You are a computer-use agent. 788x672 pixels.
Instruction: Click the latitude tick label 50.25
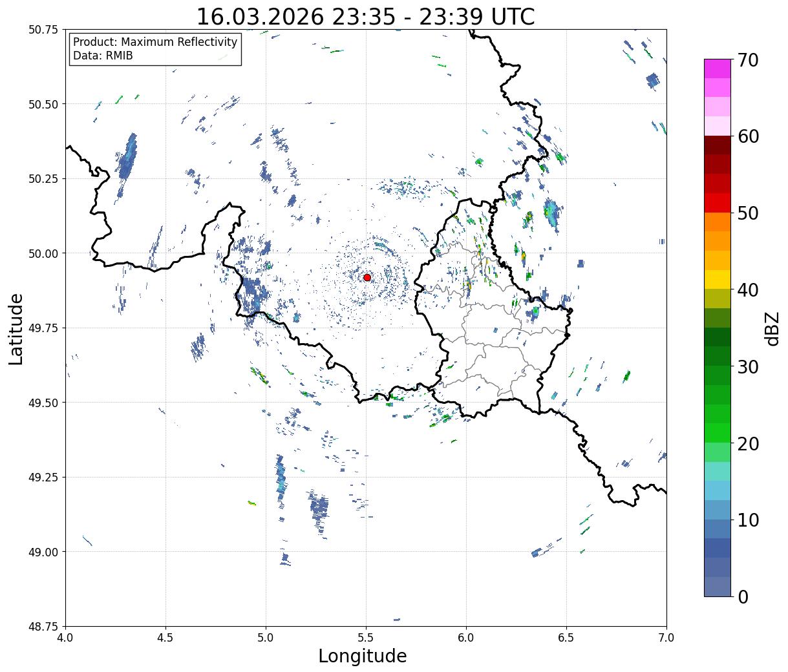[43, 179]
